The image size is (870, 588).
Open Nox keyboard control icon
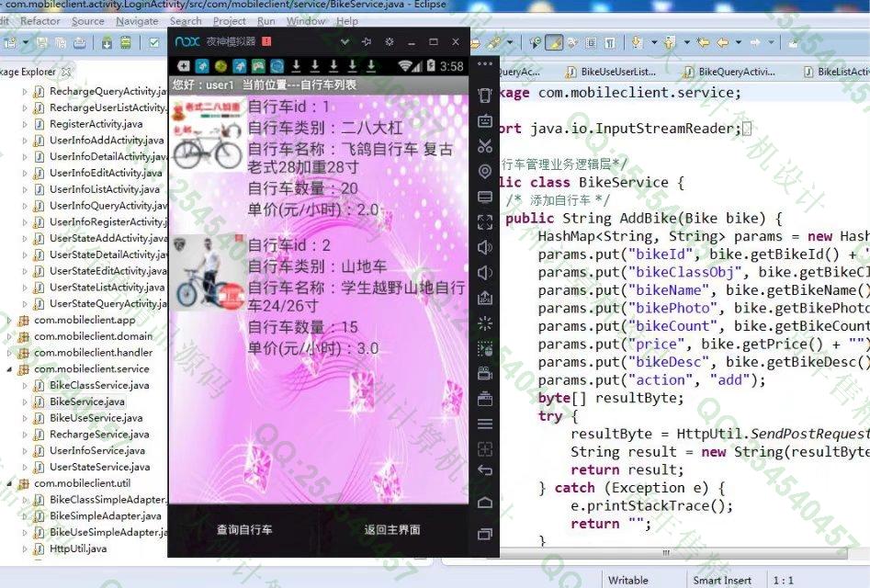click(x=485, y=120)
